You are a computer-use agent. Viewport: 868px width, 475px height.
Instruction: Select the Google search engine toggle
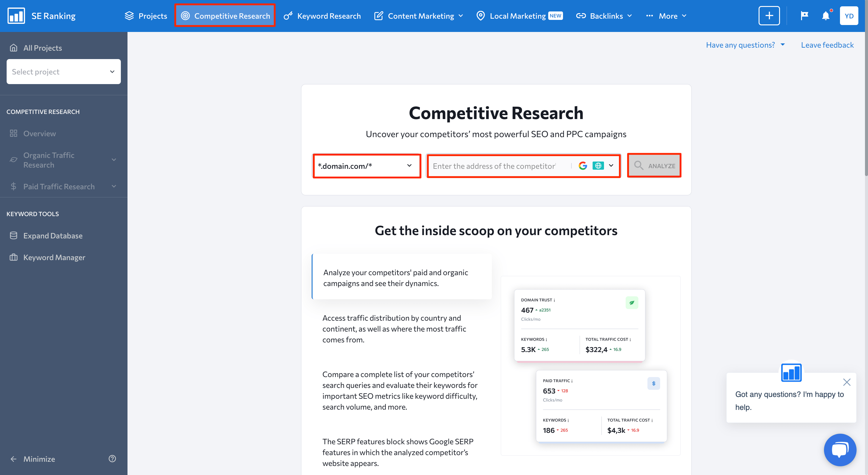point(583,165)
